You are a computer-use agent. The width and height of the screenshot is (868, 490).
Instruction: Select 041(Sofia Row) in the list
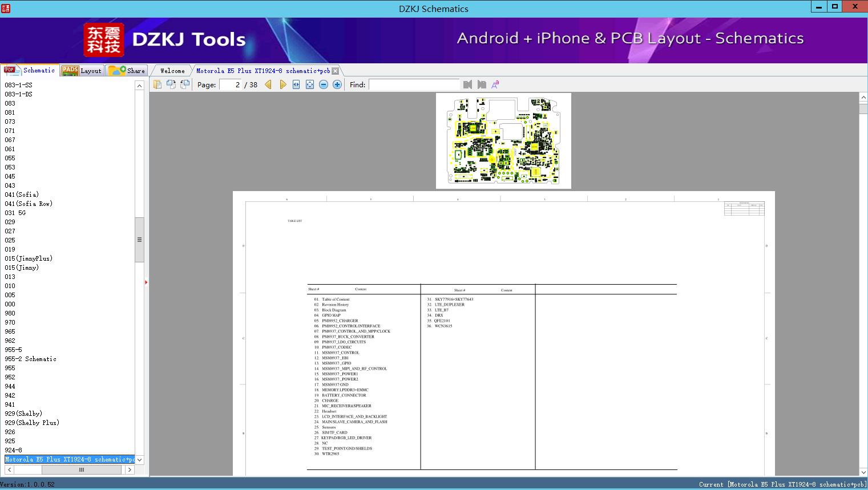point(29,204)
